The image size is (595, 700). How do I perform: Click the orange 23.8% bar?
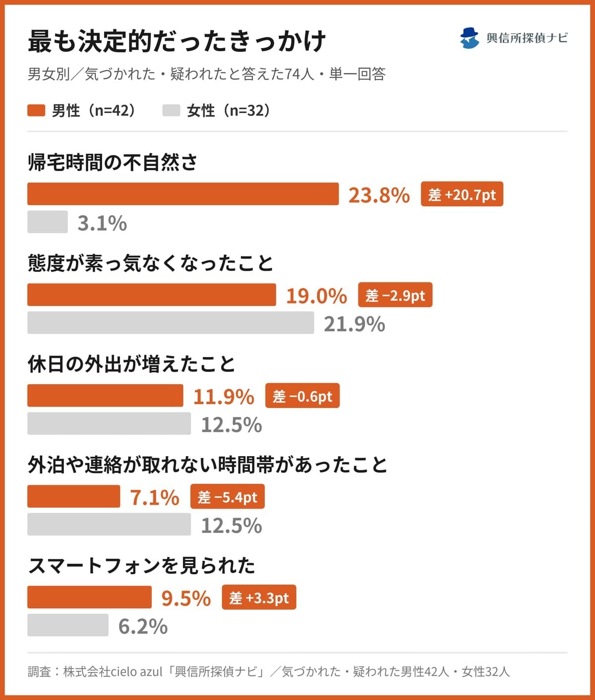click(x=183, y=194)
